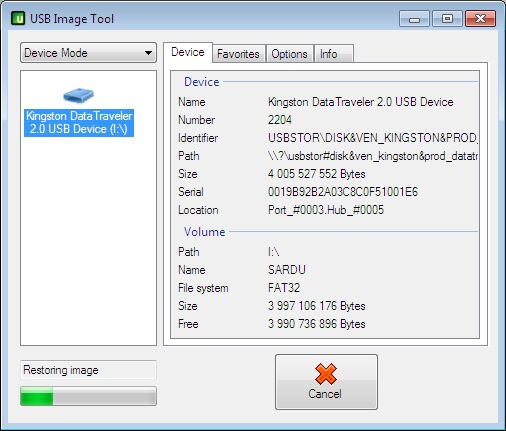Click the device serial number value
The width and height of the screenshot is (506, 431).
point(343,192)
